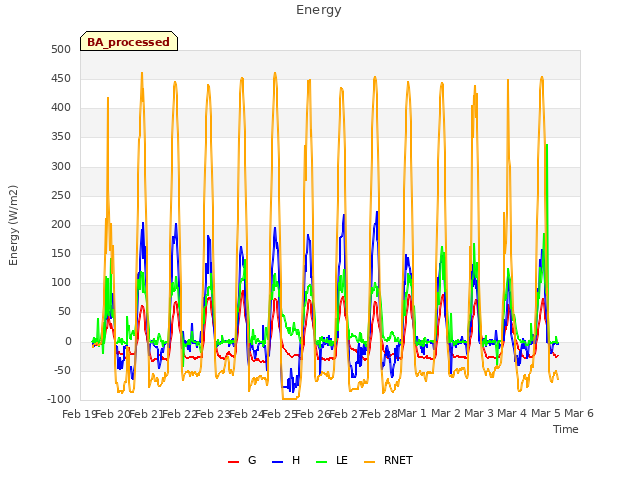The image size is (640, 480).
Task: Click the Energy chart title
Action: 319,10
